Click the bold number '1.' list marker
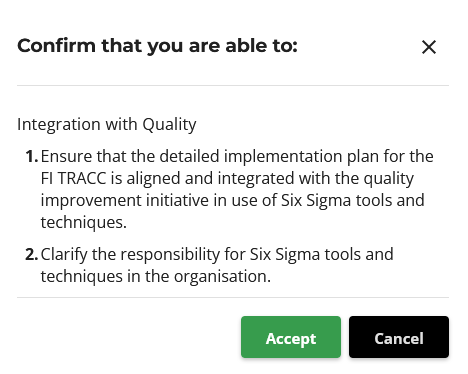This screenshot has height=374, width=468. coord(32,156)
